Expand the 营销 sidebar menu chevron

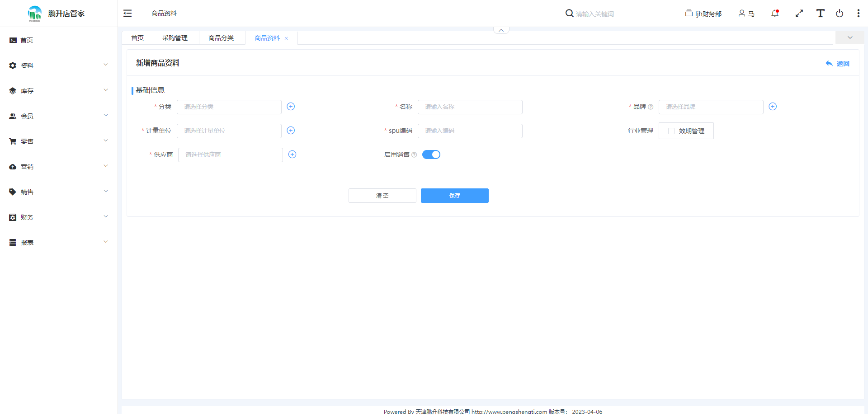(106, 166)
